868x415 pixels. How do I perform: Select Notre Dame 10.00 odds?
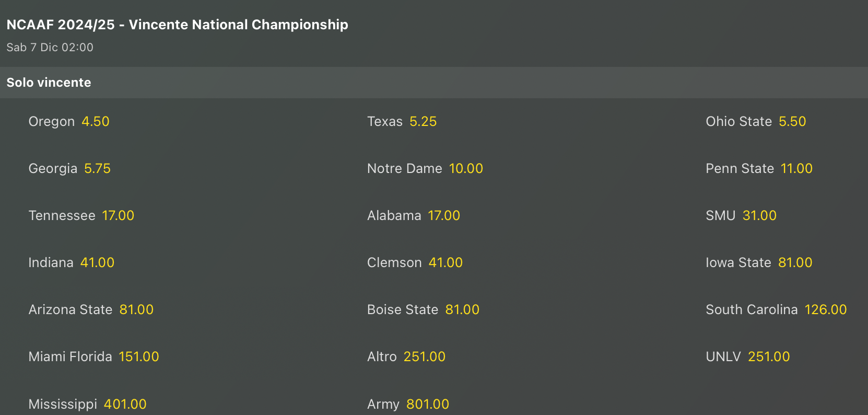425,169
